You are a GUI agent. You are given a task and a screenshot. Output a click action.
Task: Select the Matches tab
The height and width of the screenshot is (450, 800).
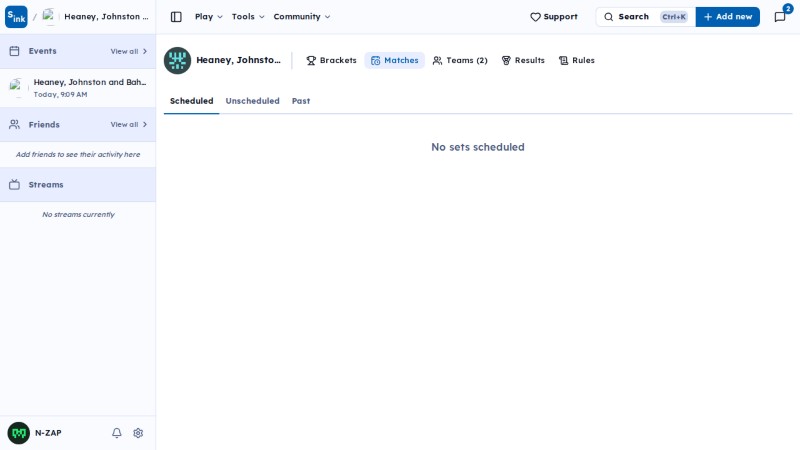(394, 60)
